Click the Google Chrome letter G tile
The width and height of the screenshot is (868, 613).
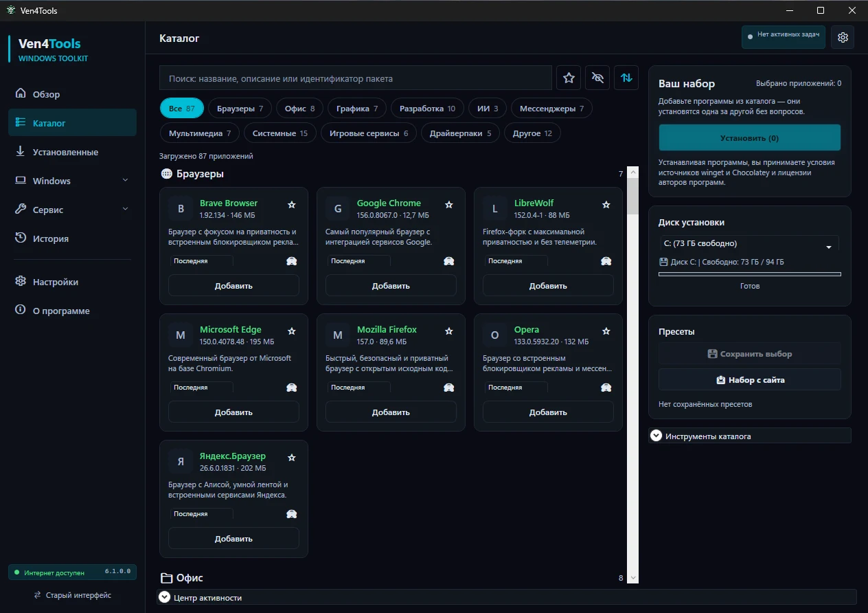click(338, 209)
